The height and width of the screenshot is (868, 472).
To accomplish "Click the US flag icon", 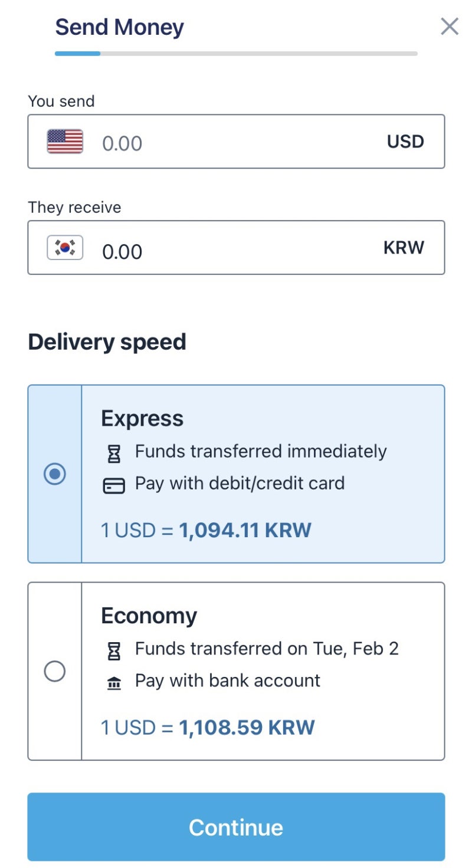I will click(65, 142).
